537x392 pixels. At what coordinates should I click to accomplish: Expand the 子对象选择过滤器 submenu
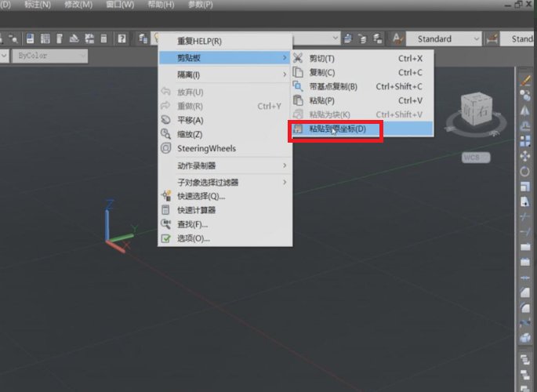[x=225, y=182]
